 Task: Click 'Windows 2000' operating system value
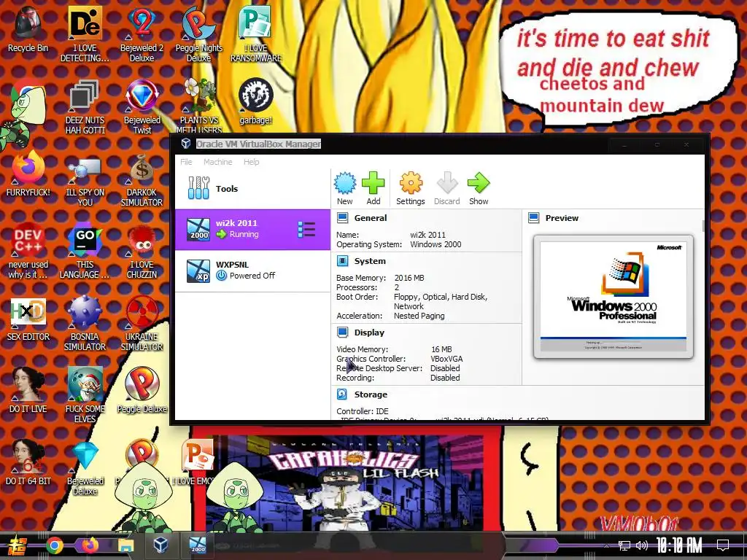(x=436, y=244)
